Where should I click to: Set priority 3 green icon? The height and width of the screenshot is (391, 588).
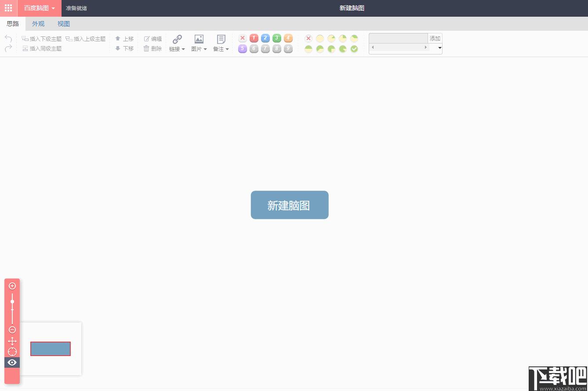(x=277, y=38)
